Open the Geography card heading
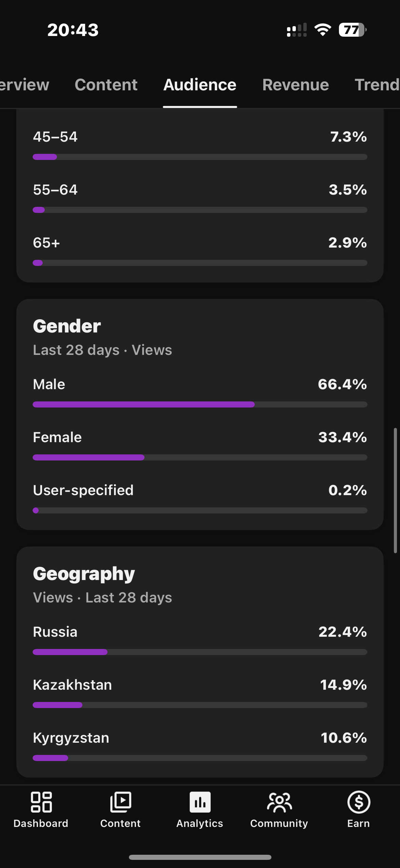Viewport: 400px width, 868px height. [84, 574]
